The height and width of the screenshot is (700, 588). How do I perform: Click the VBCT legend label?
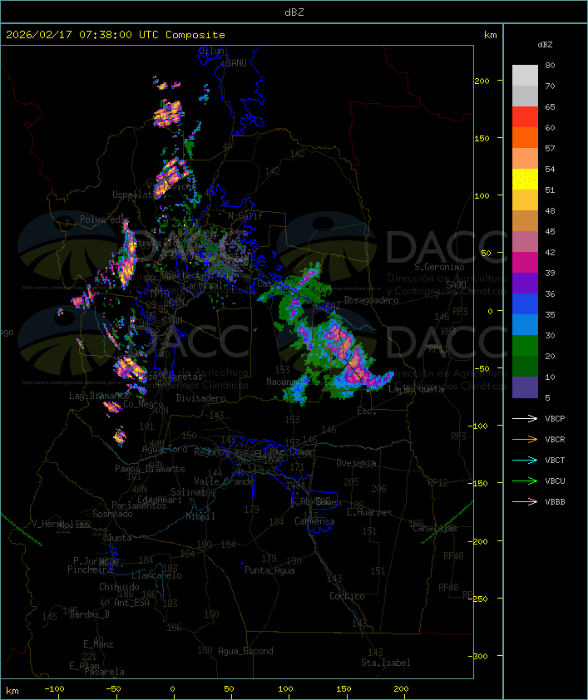coord(555,461)
